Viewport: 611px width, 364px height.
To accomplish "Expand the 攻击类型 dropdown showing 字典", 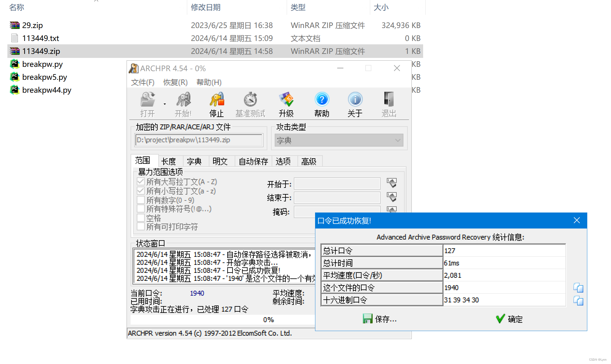I will 339,140.
